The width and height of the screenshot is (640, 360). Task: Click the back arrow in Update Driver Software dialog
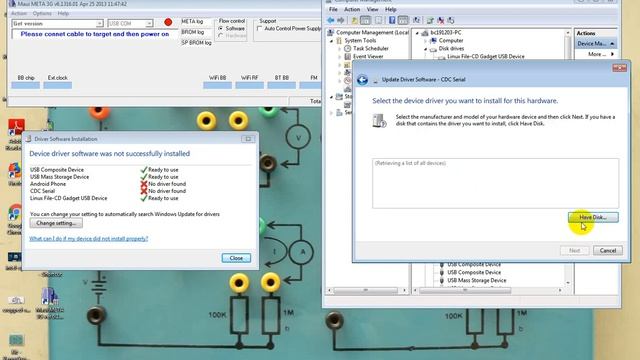tap(362, 80)
